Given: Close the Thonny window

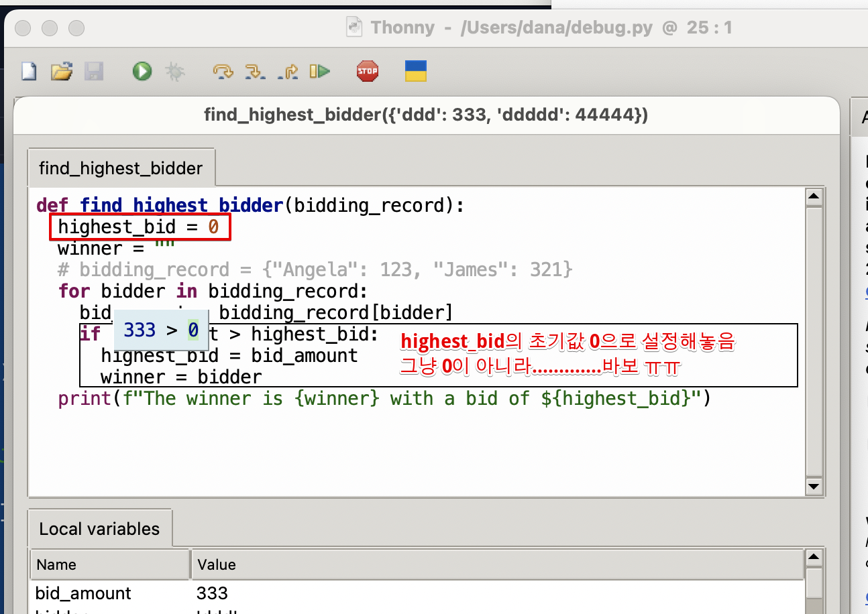Looking at the screenshot, I should tap(23, 27).
